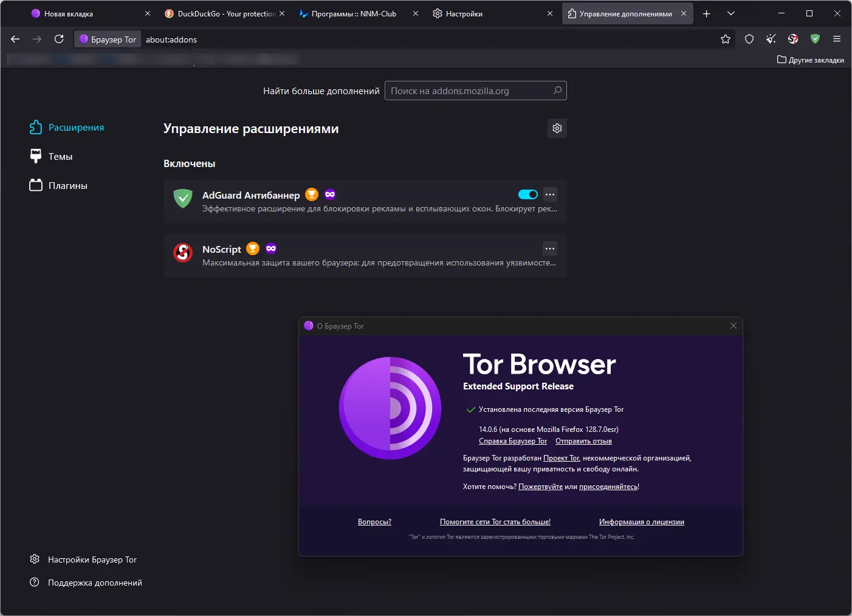
Task: Close the Управление дополнениями tab
Action: coord(684,13)
